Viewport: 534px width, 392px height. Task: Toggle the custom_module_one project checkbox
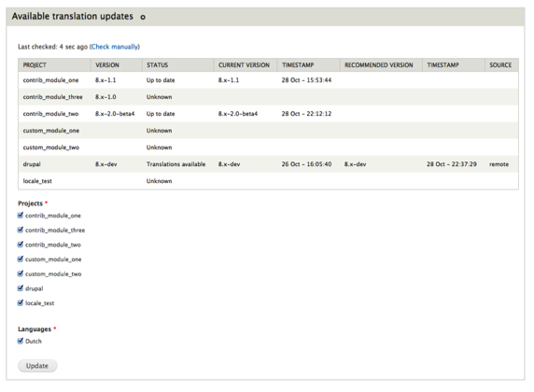(21, 259)
